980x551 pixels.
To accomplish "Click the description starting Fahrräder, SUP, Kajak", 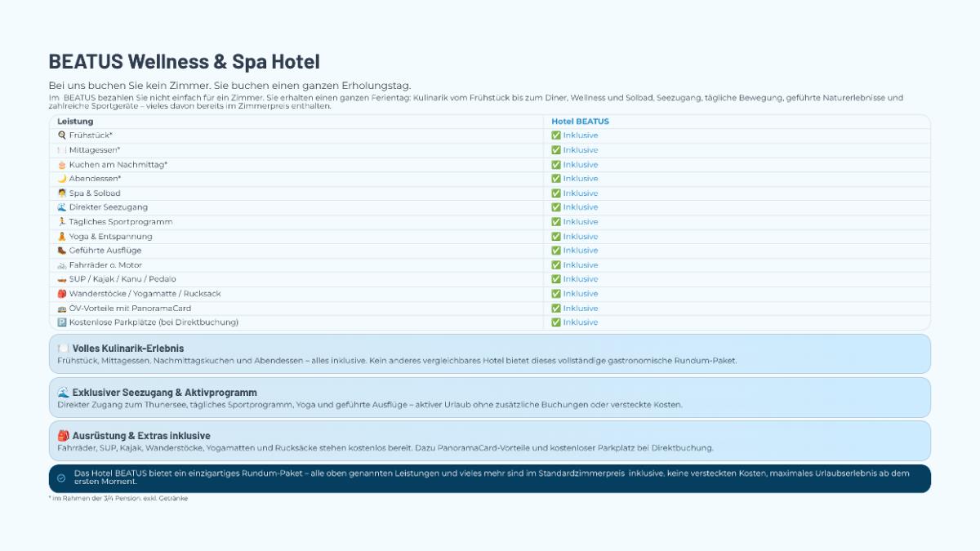I will (385, 447).
